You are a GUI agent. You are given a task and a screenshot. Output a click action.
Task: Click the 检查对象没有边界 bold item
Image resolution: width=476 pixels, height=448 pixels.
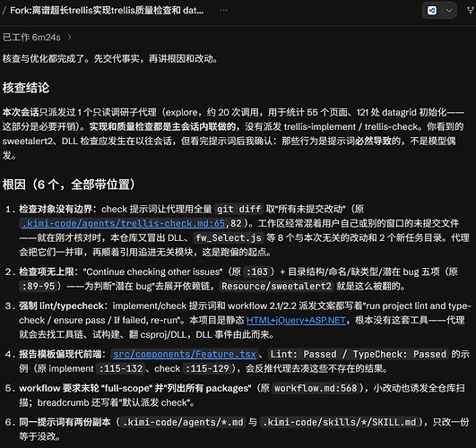[x=56, y=209]
